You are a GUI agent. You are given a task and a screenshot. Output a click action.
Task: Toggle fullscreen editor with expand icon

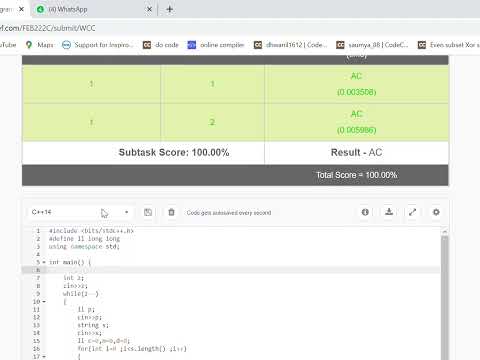(x=413, y=212)
